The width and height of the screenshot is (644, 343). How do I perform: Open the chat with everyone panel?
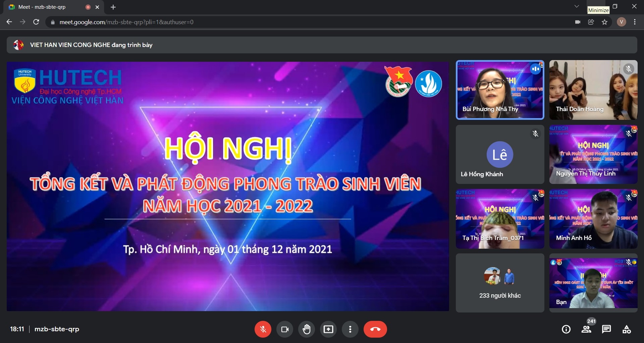(606, 329)
